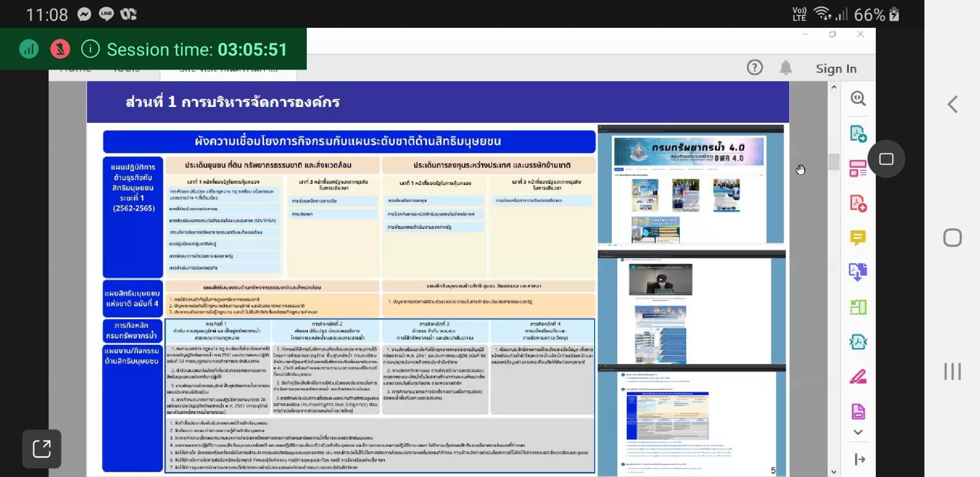Screen dimensions: 980x477
Task: Click the Sign In link
Action: tap(836, 69)
